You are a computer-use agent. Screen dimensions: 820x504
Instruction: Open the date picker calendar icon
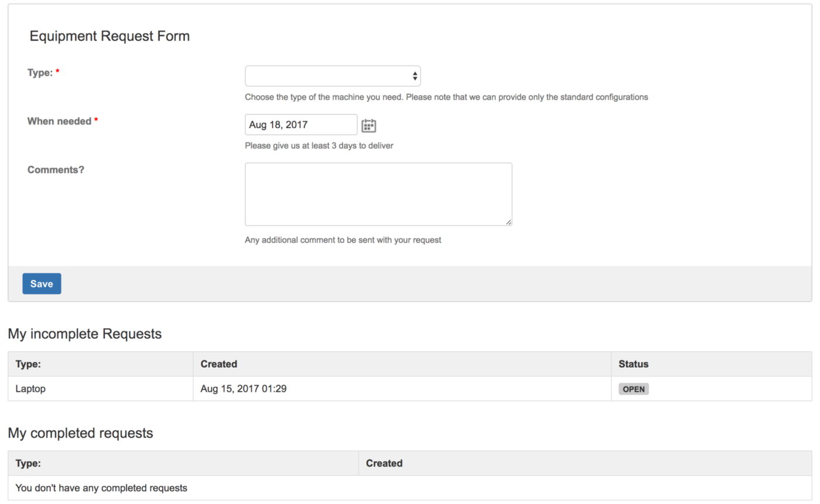[x=368, y=125]
